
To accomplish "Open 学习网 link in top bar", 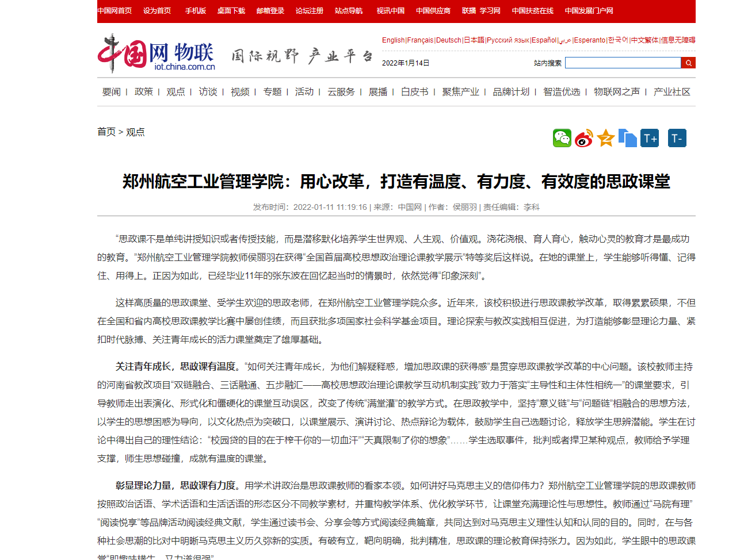I will point(490,11).
